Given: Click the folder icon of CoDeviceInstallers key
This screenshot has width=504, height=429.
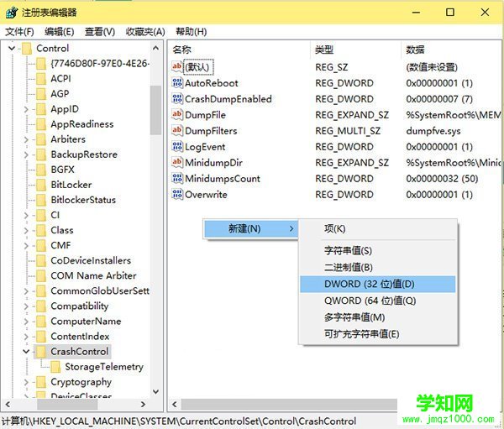Looking at the screenshot, I should (41, 260).
